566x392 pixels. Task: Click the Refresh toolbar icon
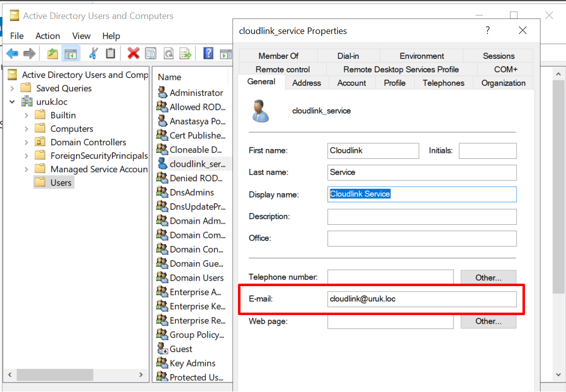[x=168, y=53]
